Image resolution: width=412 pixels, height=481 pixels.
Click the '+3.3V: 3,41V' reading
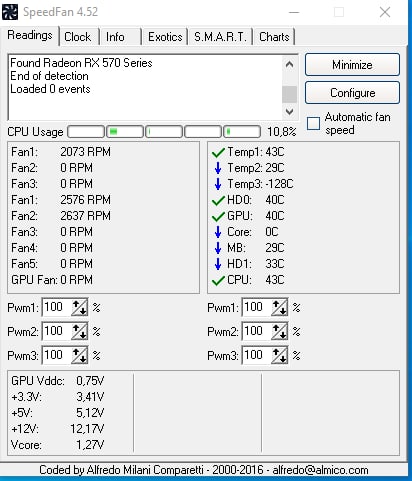point(58,397)
